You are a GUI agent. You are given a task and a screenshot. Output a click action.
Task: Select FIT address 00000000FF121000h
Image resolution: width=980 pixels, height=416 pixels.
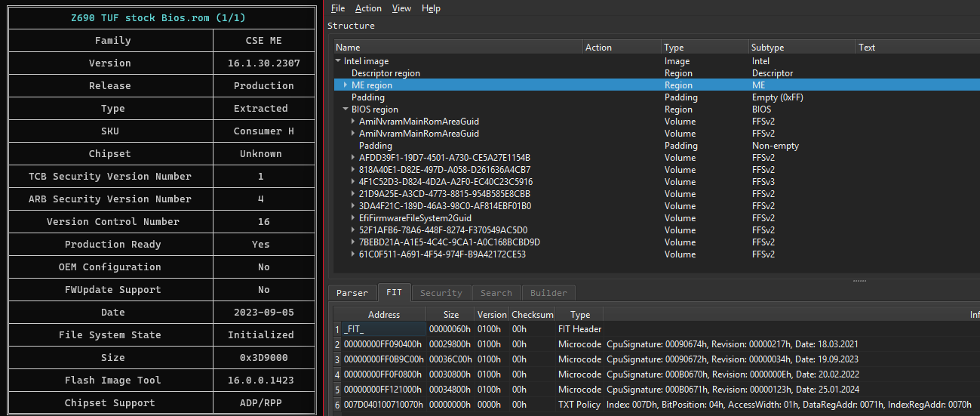(x=382, y=390)
